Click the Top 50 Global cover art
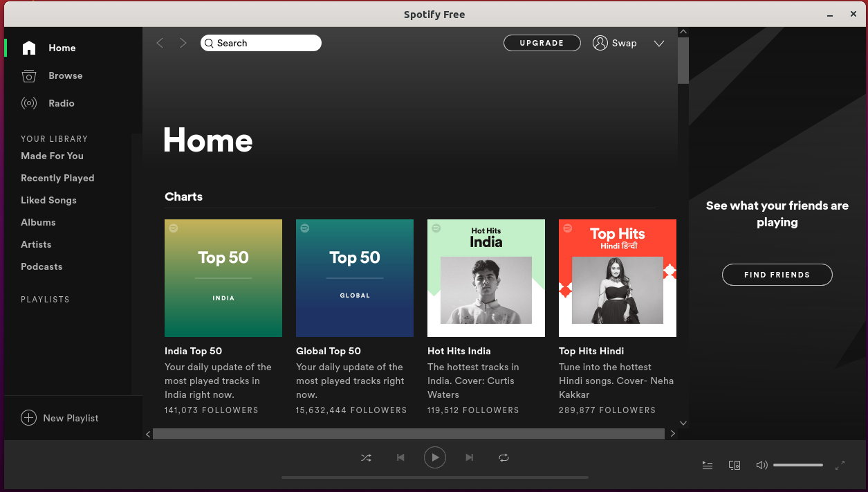The height and width of the screenshot is (492, 868). [x=355, y=278]
